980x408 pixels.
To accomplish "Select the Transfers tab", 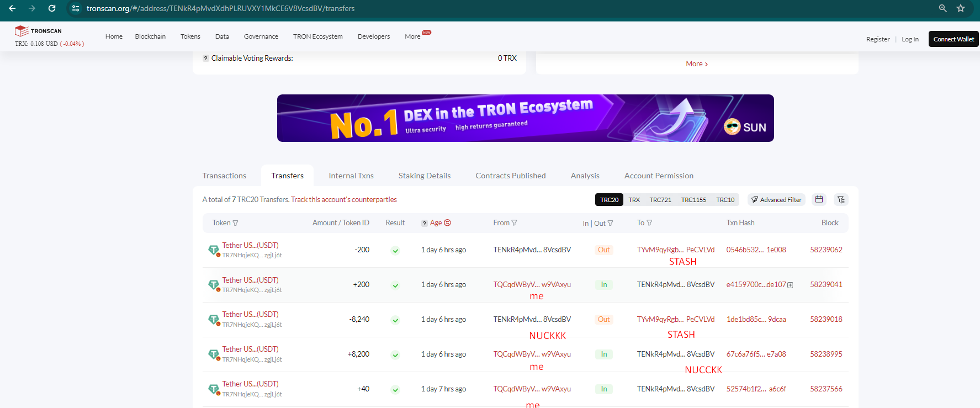I will [288, 176].
